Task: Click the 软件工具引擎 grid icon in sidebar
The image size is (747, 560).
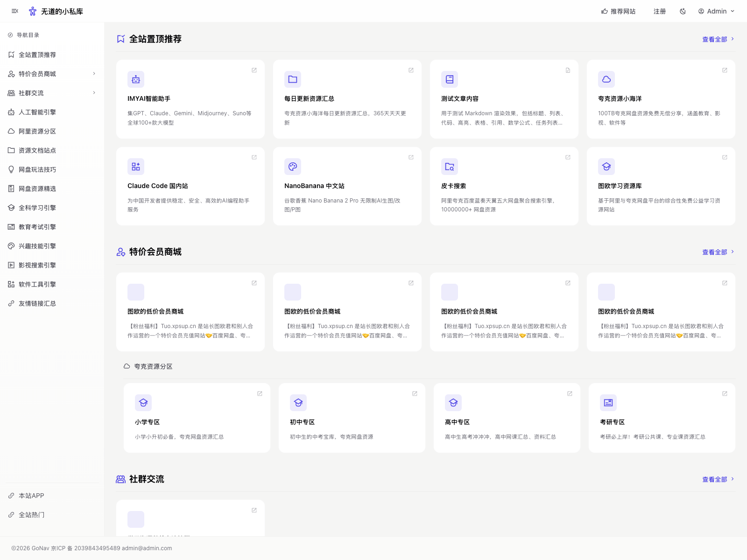Action: click(x=11, y=284)
